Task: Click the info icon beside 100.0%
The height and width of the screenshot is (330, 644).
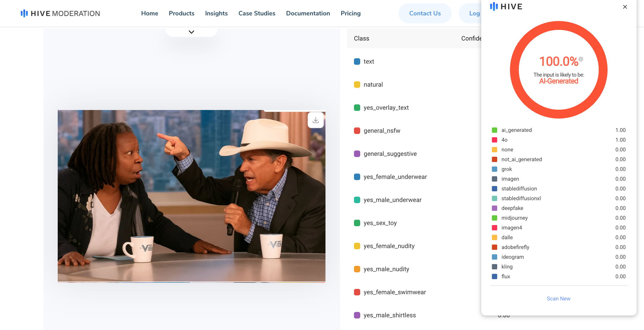Action: [581, 59]
